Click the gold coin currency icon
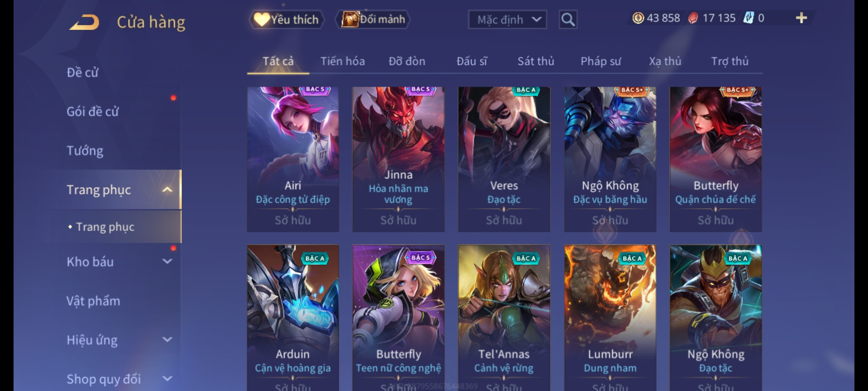This screenshot has height=391, width=868. coord(638,18)
